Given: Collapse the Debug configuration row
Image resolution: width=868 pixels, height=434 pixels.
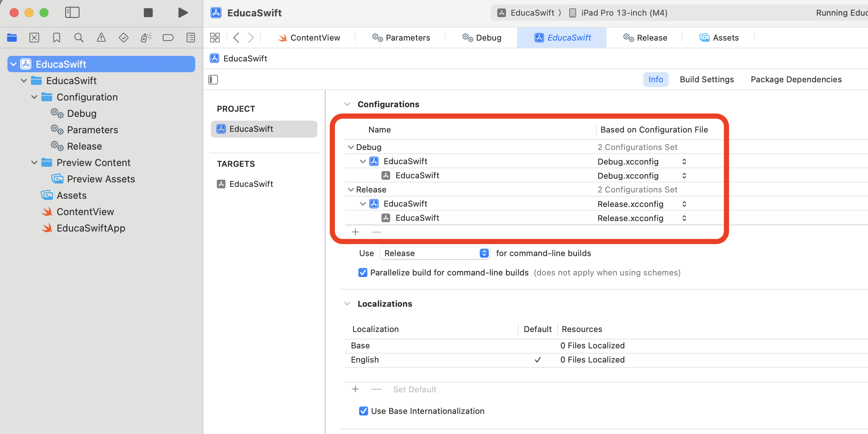Looking at the screenshot, I should (351, 147).
